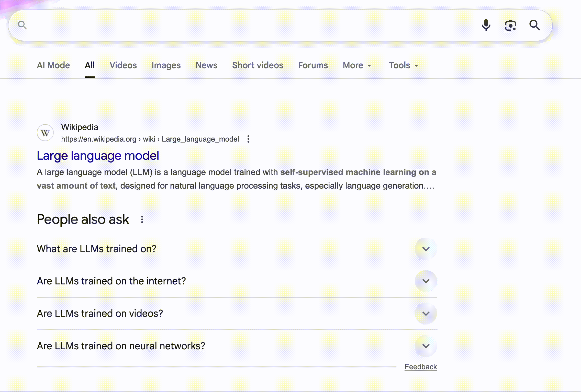
Task: Open three-dot menu next to People also ask
Action: coord(142,220)
